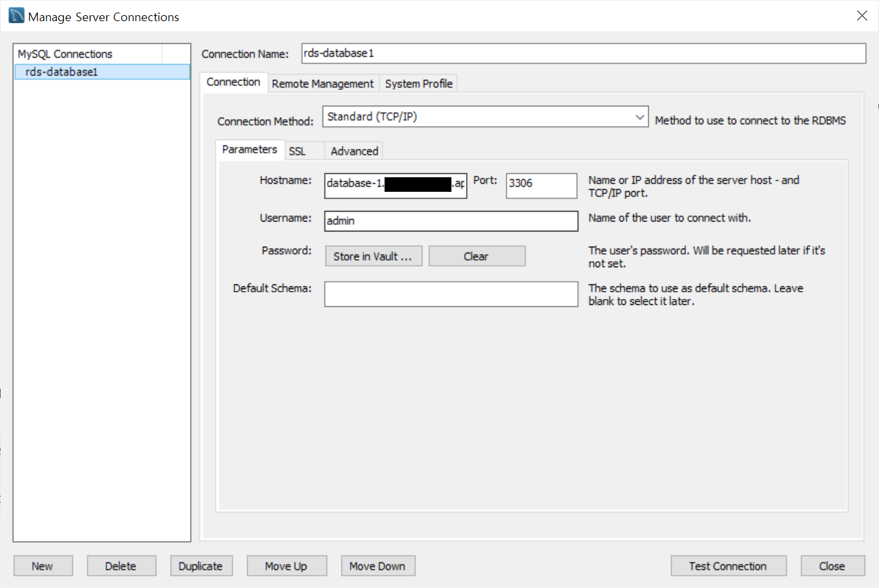Click the Close button at bottom right

(x=832, y=566)
